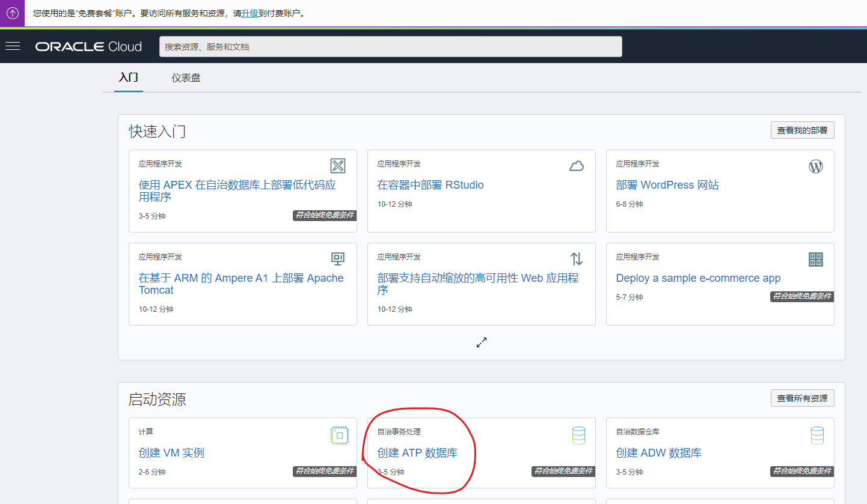Image resolution: width=867 pixels, height=504 pixels.
Task: Click the 自治事务处理 category label
Action: tap(399, 432)
